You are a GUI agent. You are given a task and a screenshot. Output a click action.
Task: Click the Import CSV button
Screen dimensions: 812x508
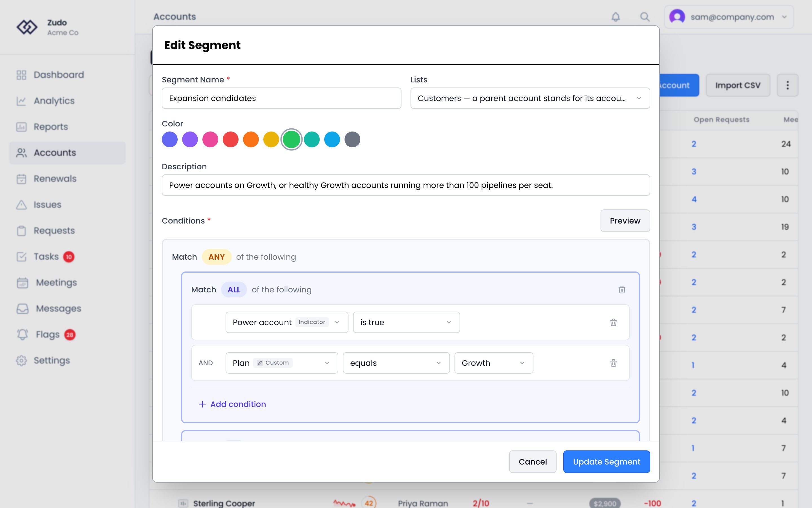tap(738, 85)
